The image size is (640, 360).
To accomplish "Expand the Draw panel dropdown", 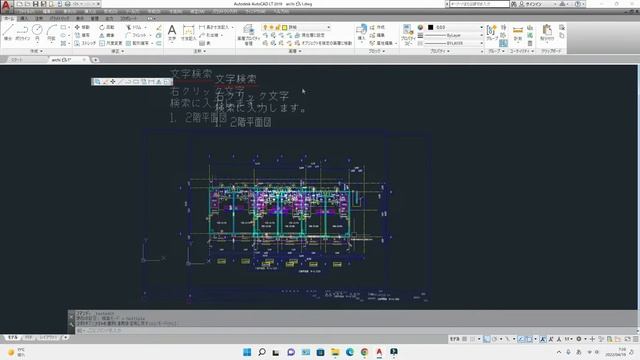I will tap(36, 51).
